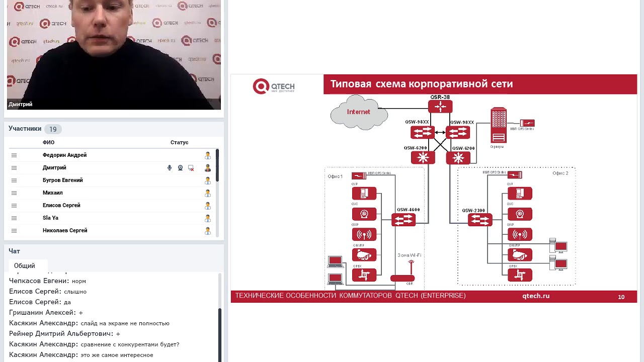The width and height of the screenshot is (644, 362).
Task: Click message from Рейнер Дмитрий Альбертович
Action: tap(65, 334)
